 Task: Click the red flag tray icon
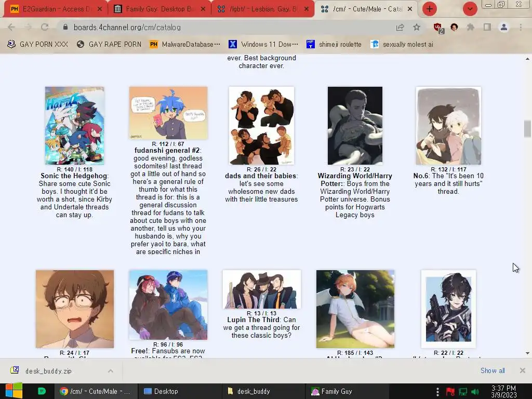coord(450,392)
